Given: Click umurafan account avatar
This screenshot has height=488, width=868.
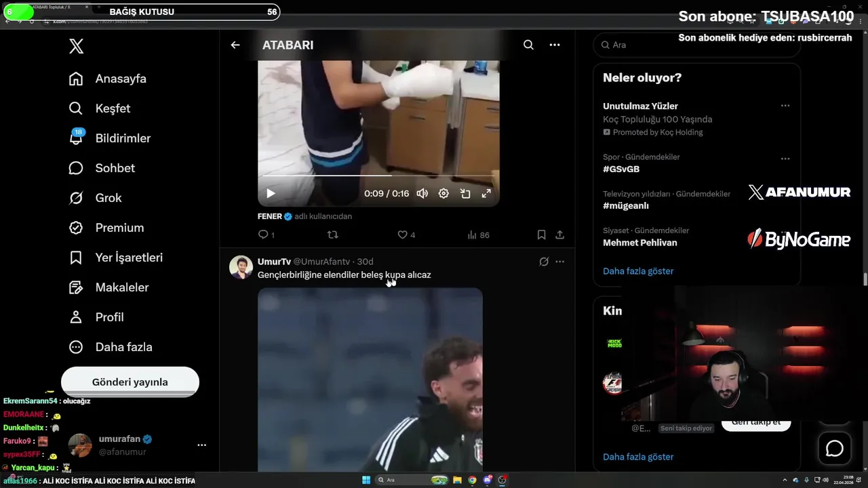Looking at the screenshot, I should 80,445.
